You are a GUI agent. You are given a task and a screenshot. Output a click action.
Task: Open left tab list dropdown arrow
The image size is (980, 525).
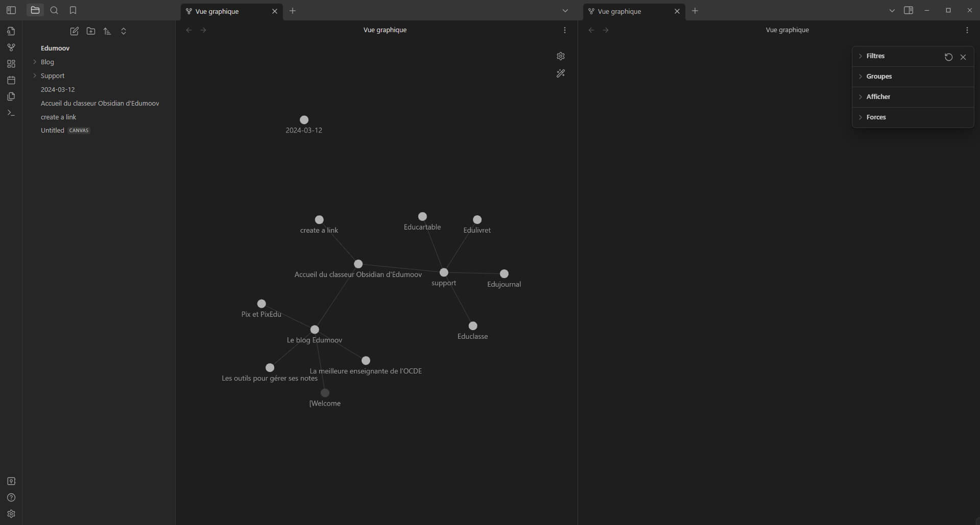point(565,11)
